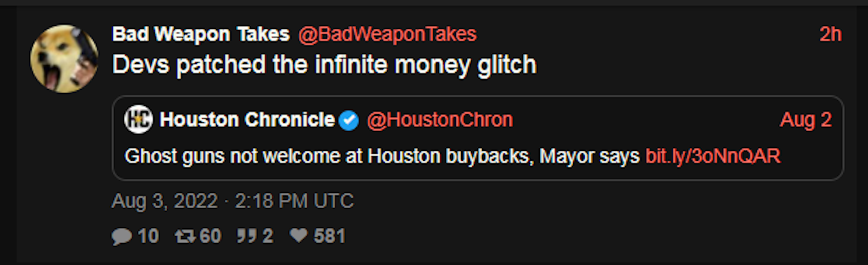
Task: Open the quoted tweet about ghost guns
Action: pos(478,138)
